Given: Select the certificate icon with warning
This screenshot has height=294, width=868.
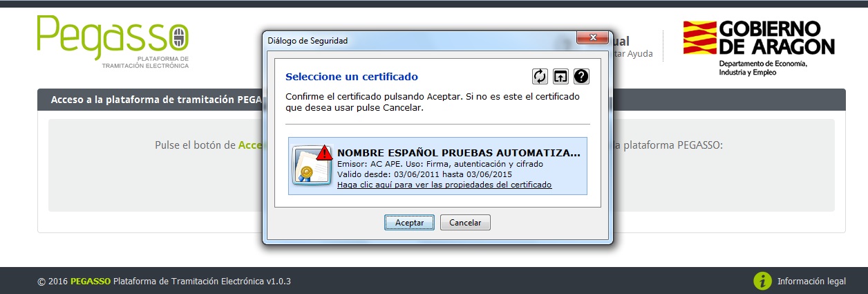Looking at the screenshot, I should pyautogui.click(x=312, y=165).
